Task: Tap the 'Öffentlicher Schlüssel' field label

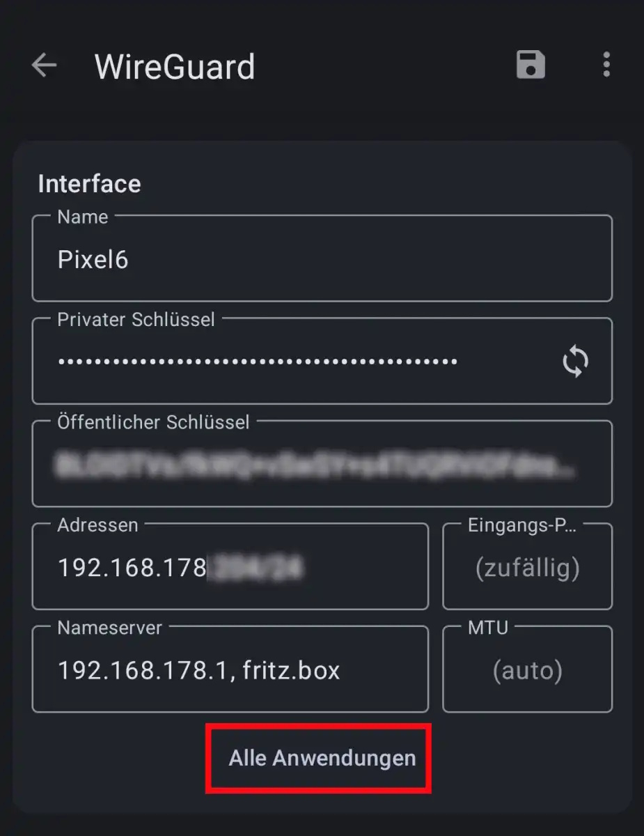Action: tap(153, 422)
